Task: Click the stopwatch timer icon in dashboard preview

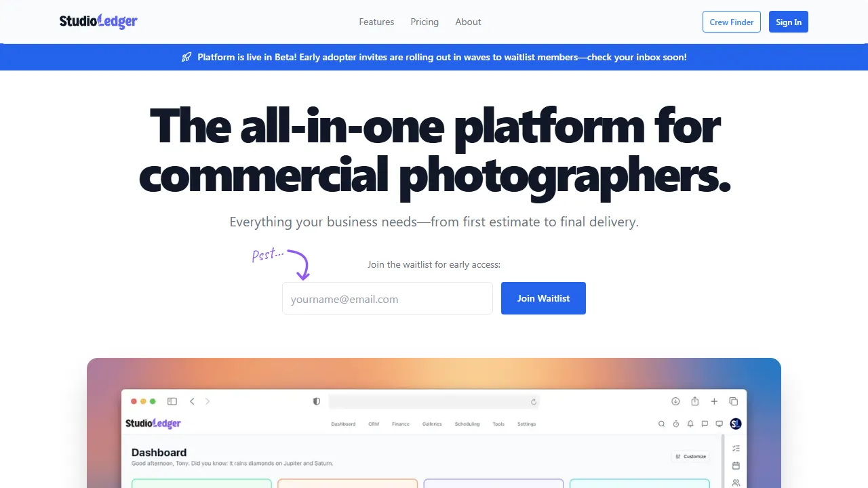Action: pos(676,424)
